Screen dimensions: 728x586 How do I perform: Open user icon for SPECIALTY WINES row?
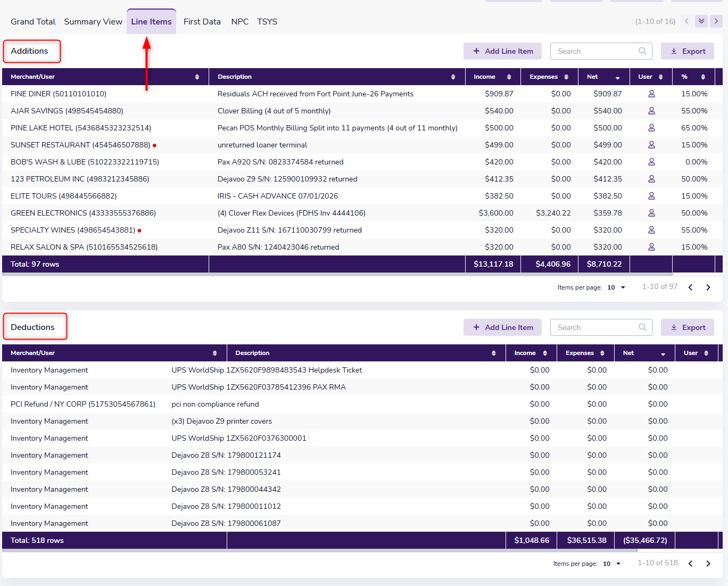651,230
